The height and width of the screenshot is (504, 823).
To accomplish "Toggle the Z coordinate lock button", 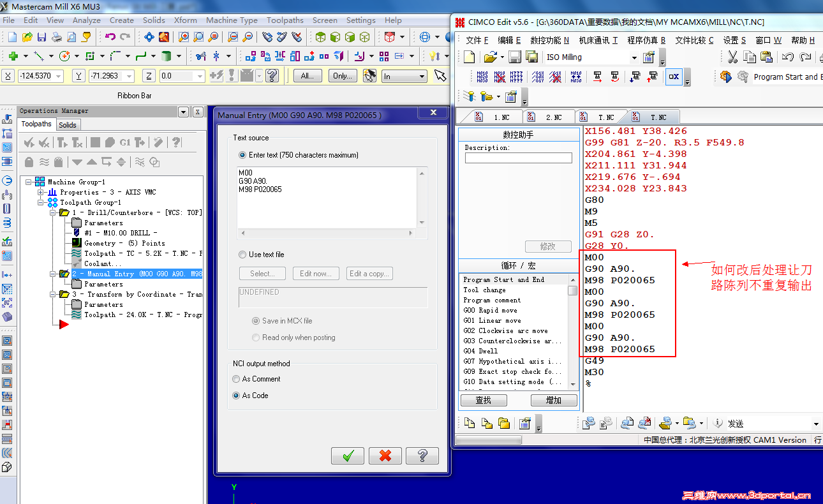I will (x=149, y=76).
